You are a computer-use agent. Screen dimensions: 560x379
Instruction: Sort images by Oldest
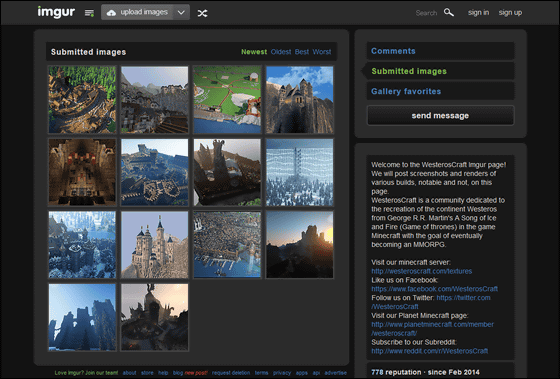tap(281, 52)
